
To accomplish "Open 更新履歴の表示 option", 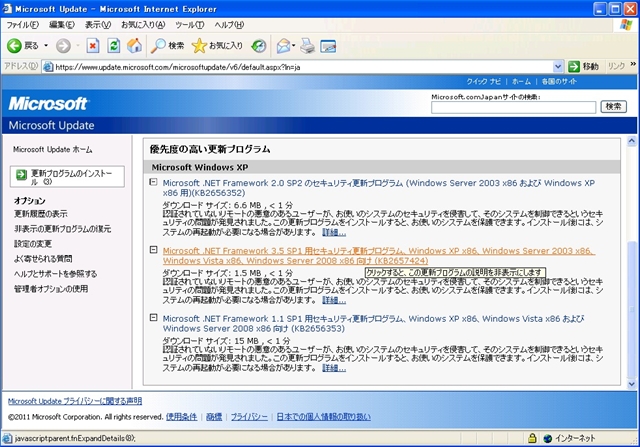I will [41, 214].
